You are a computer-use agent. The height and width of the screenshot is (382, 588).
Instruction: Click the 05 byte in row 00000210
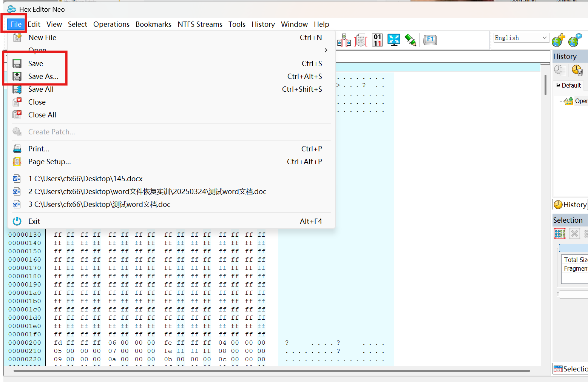tap(58, 351)
